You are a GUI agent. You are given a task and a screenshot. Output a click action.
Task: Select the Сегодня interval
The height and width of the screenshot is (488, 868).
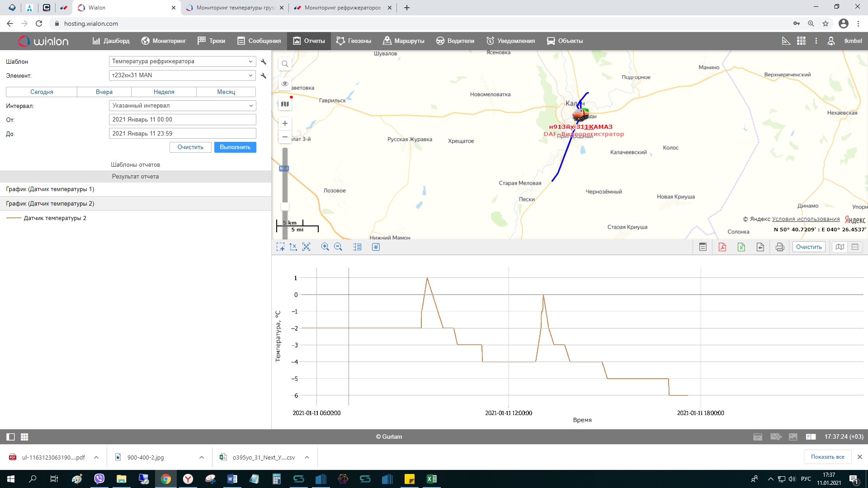click(x=42, y=92)
